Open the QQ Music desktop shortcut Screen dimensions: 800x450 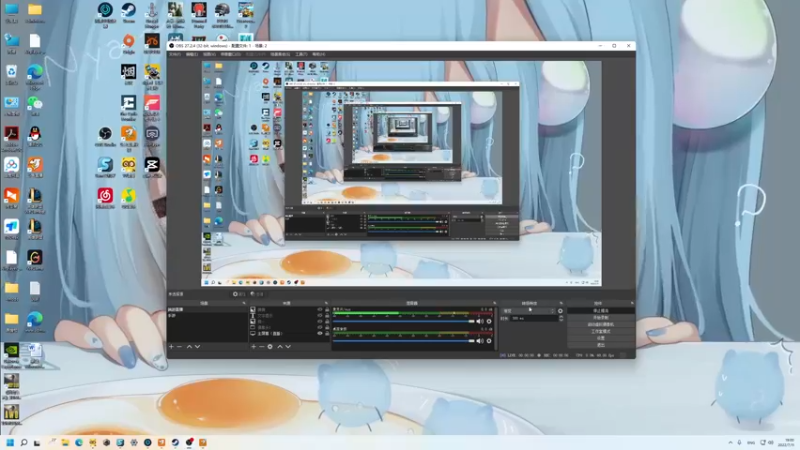(129, 198)
